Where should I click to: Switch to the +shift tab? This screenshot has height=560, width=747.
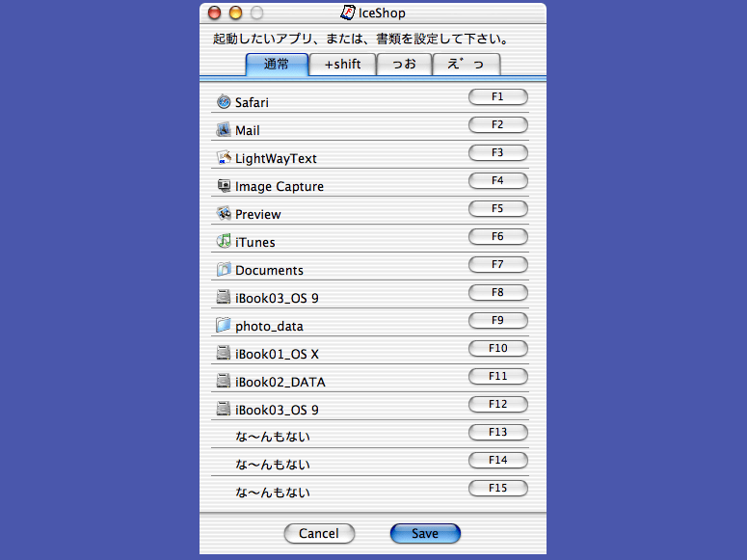342,65
